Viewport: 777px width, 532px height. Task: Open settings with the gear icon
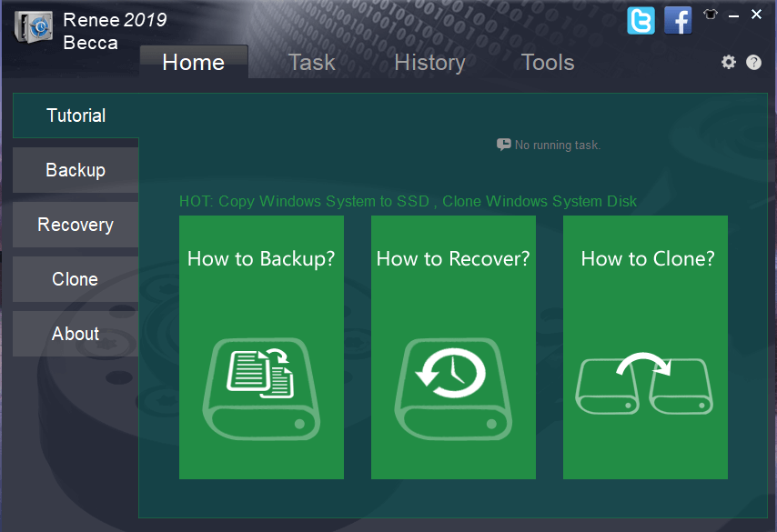tap(728, 62)
